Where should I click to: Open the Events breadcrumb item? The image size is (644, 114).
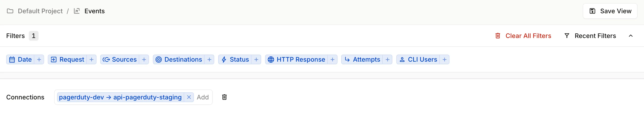point(94,11)
